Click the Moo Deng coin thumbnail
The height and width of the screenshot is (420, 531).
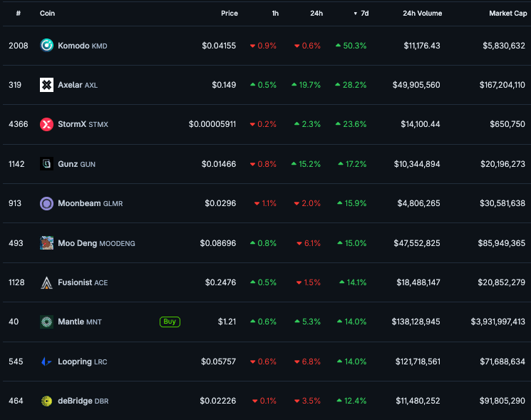click(46, 243)
